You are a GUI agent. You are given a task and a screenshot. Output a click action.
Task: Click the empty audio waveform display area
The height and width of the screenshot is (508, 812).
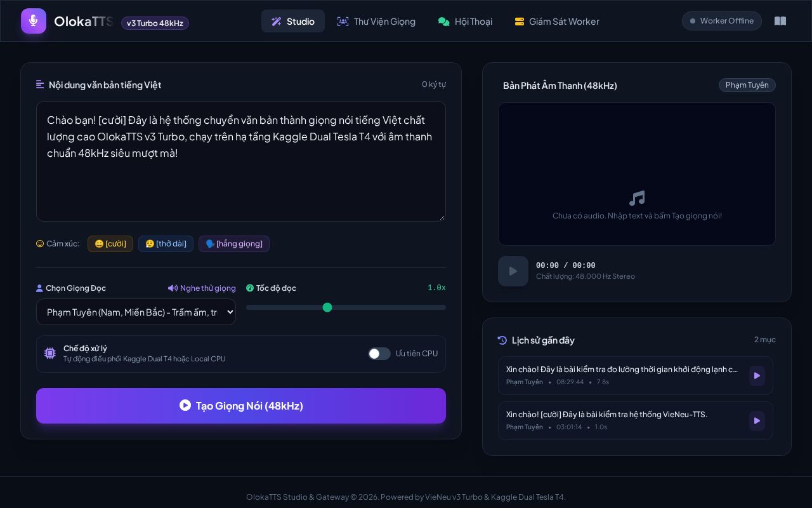tap(637, 174)
